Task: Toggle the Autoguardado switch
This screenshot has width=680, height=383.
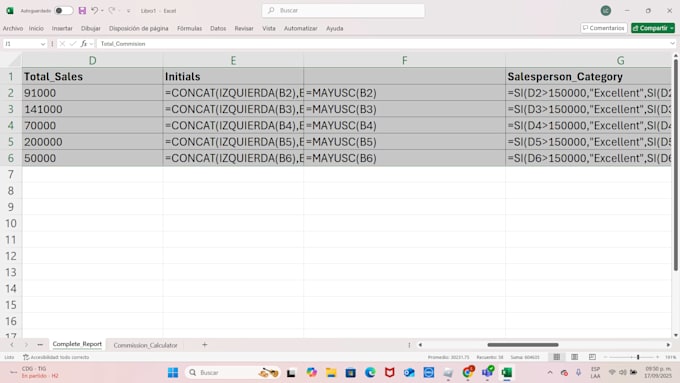Action: point(64,10)
